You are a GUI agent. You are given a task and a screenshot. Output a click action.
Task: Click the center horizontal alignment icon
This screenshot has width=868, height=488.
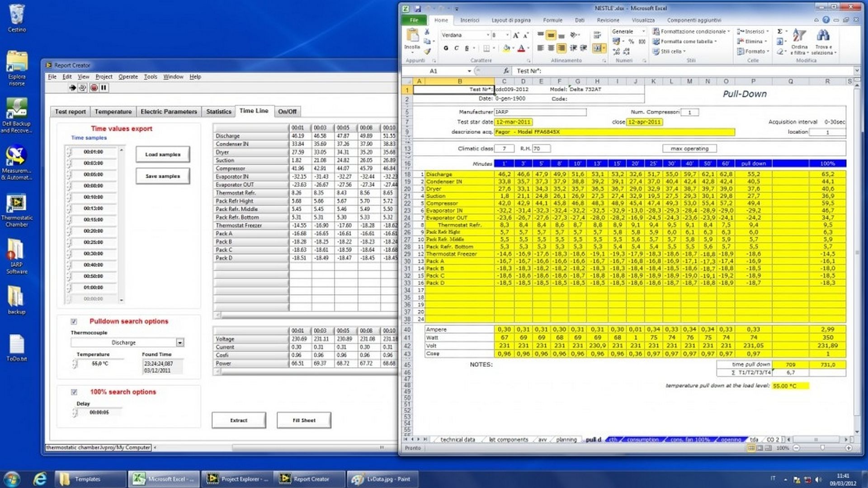551,48
